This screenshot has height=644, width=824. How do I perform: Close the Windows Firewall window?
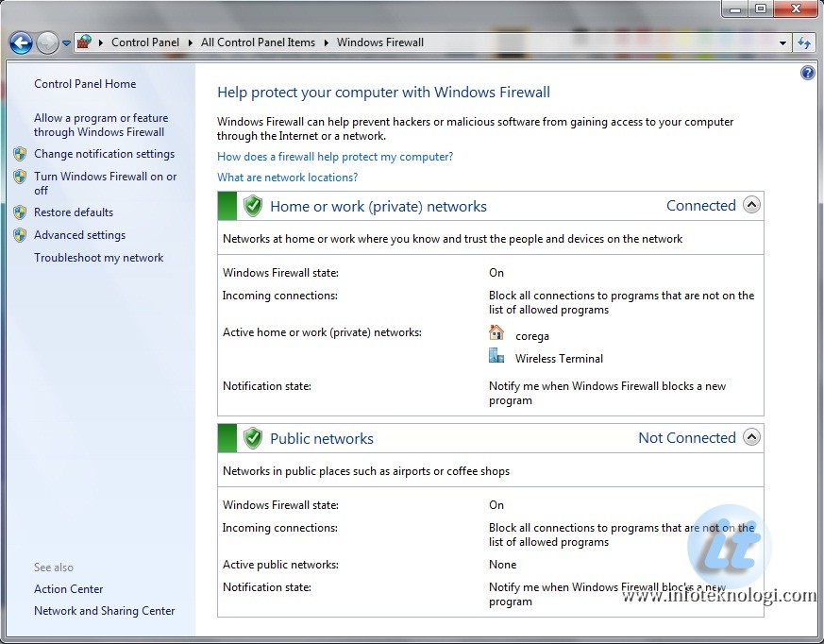[796, 8]
